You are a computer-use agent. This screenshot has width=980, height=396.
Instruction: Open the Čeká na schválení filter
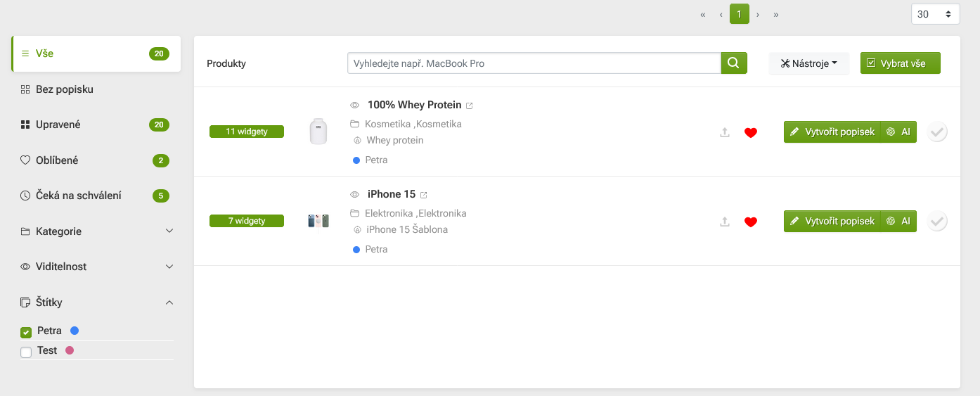(78, 196)
